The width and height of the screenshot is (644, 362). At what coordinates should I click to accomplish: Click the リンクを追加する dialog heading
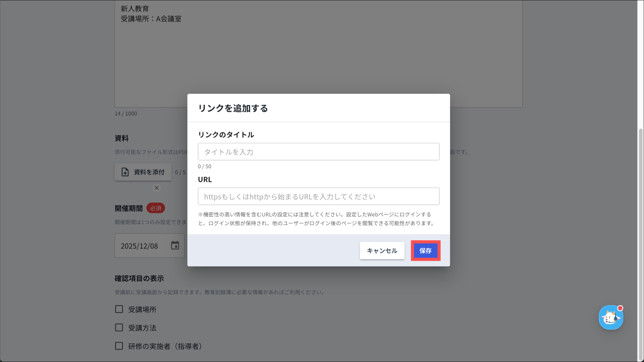point(233,108)
